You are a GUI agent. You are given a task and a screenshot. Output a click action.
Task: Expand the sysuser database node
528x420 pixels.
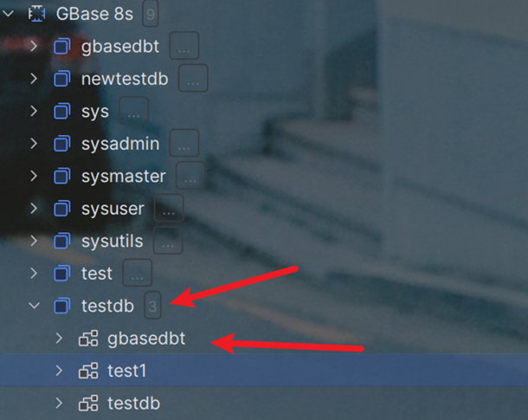(x=34, y=209)
